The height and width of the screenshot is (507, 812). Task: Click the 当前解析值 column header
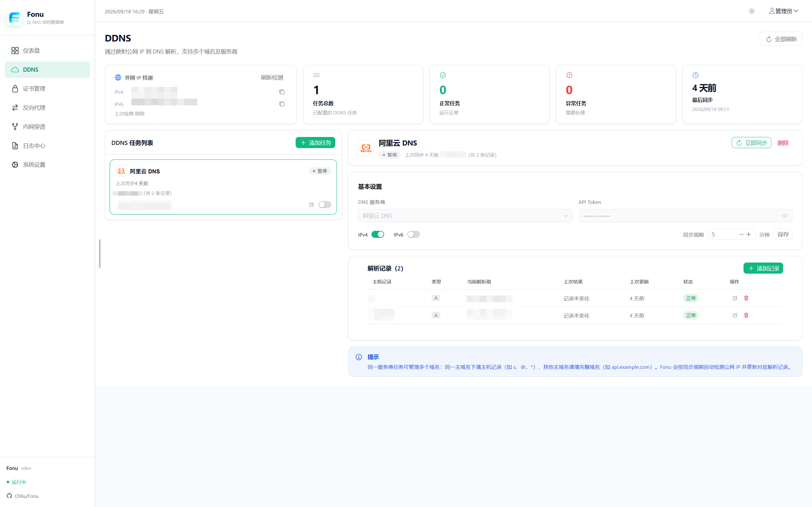479,282
